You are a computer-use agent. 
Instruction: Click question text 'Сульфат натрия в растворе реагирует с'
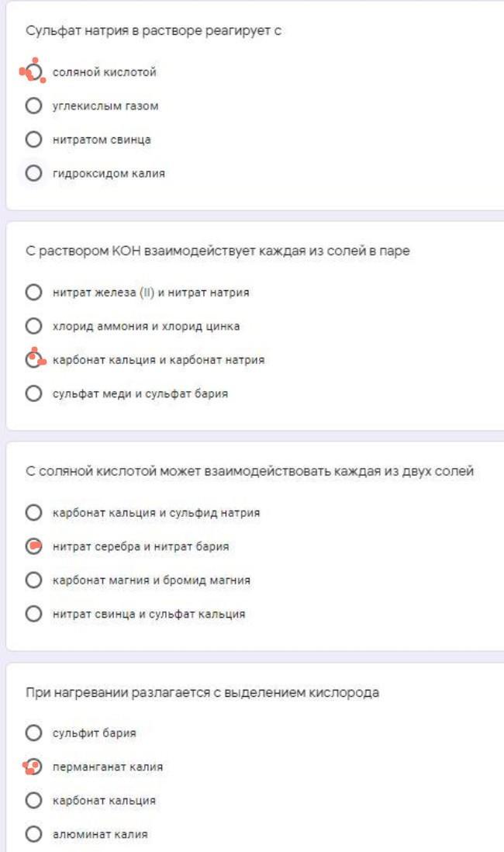153,32
